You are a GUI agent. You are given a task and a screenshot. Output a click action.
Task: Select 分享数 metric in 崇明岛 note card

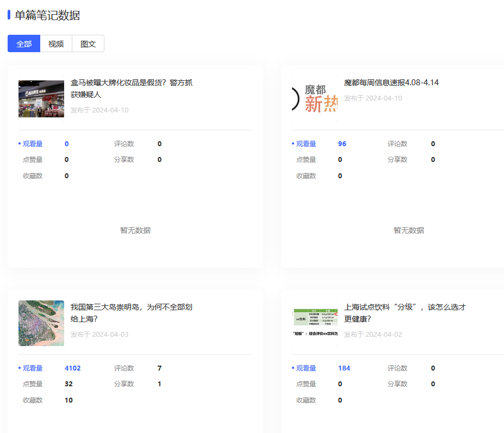pos(124,384)
